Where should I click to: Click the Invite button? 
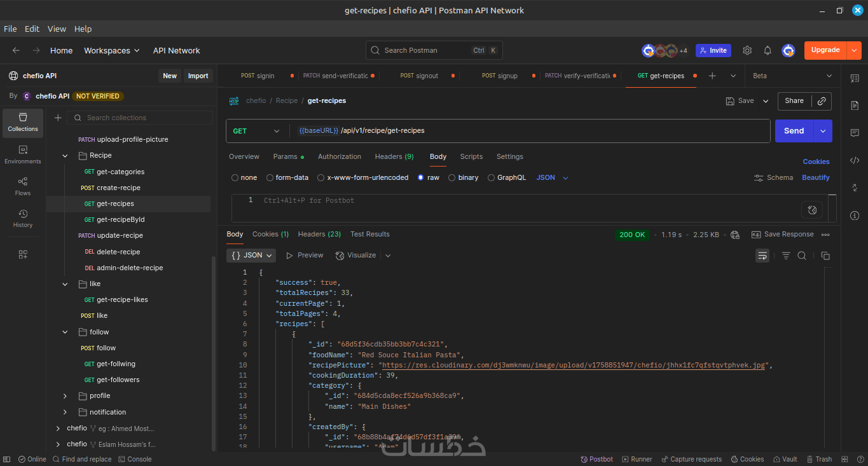713,50
